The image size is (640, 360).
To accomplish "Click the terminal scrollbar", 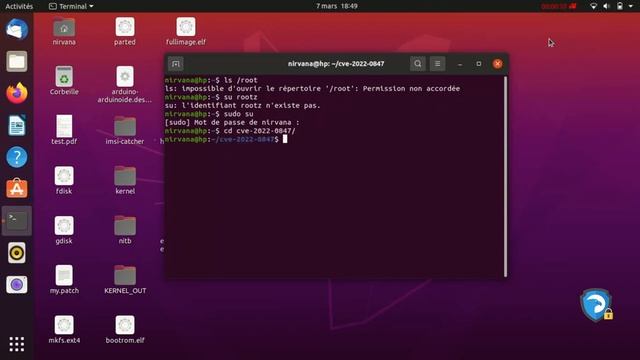I will 505,176.
